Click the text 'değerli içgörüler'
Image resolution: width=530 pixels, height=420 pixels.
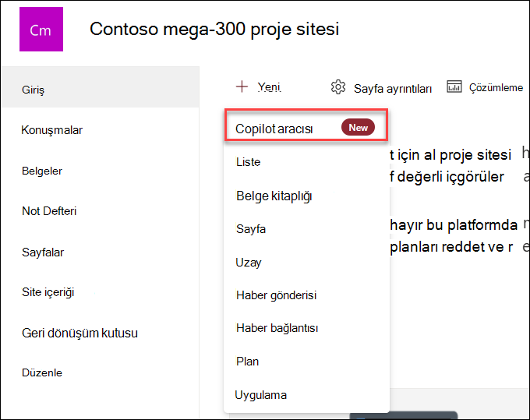tap(450, 177)
